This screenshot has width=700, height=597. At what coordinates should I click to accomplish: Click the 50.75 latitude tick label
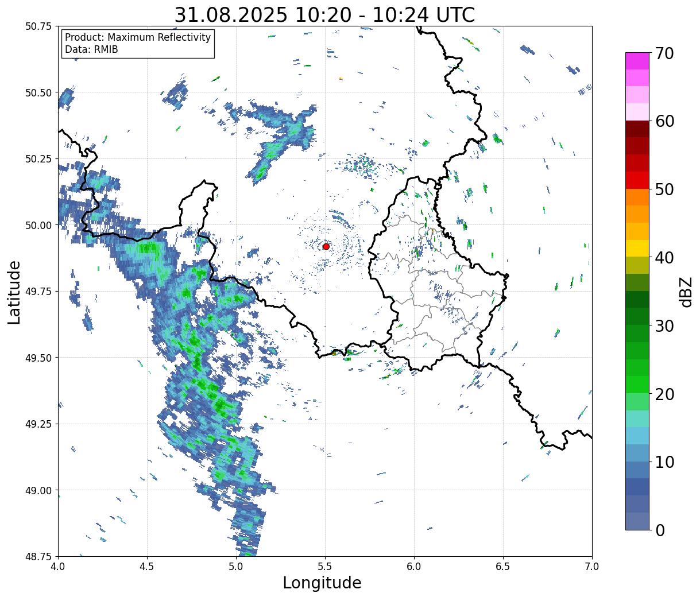click(x=40, y=26)
